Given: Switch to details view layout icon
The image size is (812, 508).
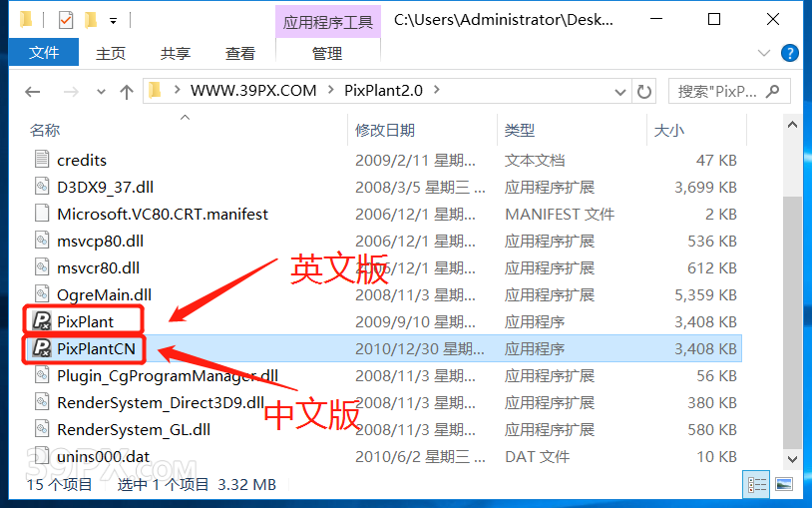Looking at the screenshot, I should [756, 485].
